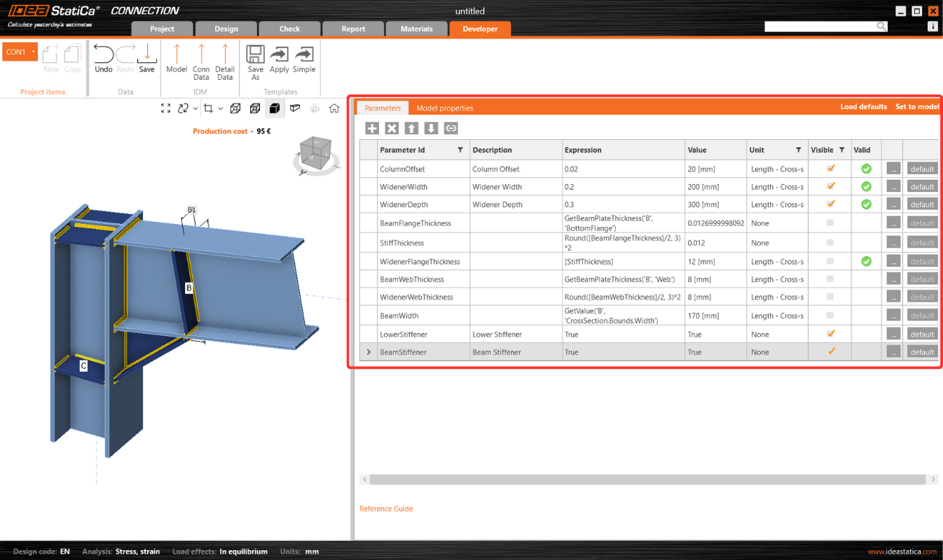Click the zoom-to-fit view icon

165,108
